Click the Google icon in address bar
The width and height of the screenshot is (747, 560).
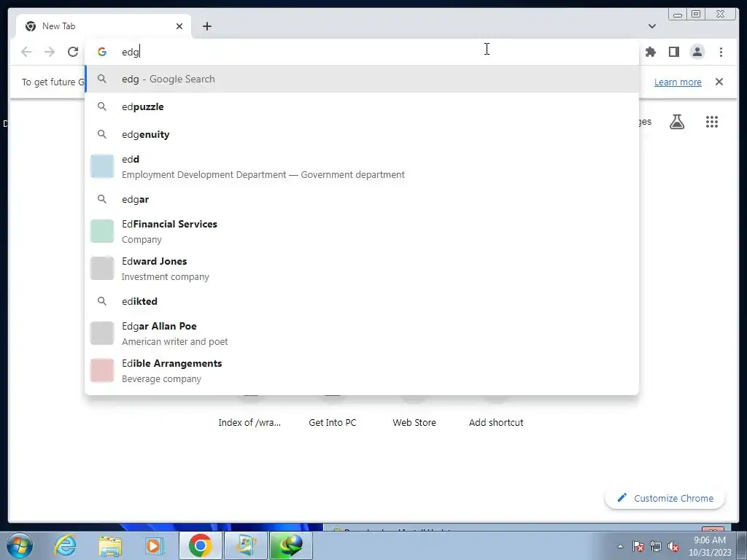coord(102,52)
